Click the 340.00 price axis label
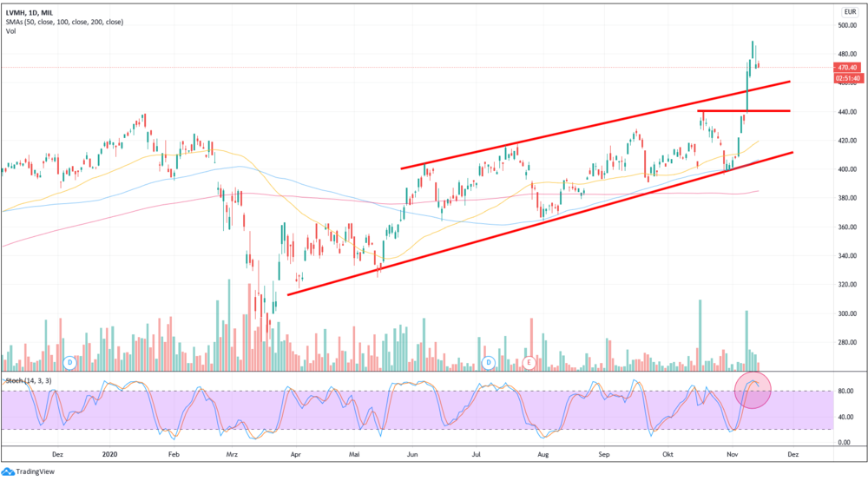This screenshot has height=481, width=868. coord(847,256)
